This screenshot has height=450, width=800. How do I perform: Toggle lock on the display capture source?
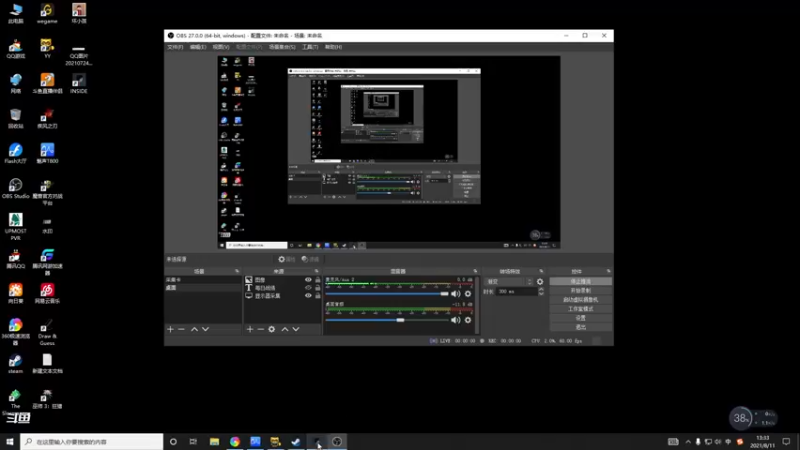pyautogui.click(x=317, y=296)
